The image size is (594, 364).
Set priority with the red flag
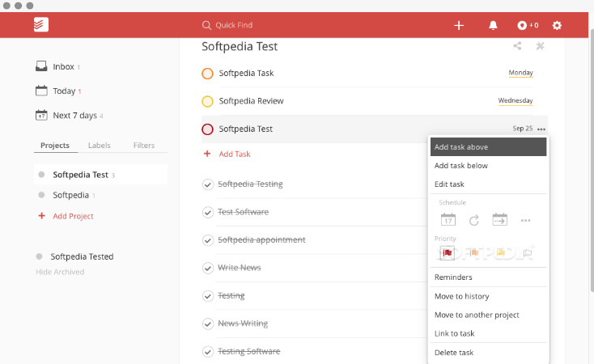coord(448,253)
